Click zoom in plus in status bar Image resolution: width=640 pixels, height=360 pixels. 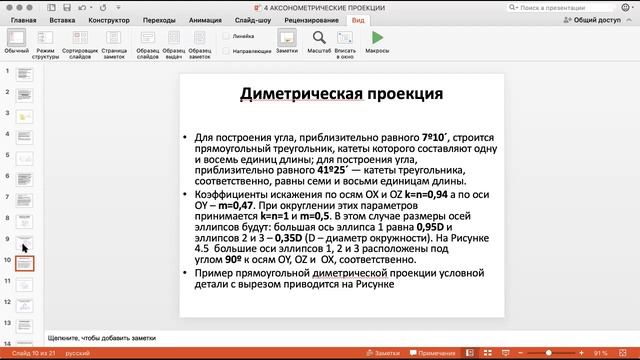pyautogui.click(x=581, y=353)
